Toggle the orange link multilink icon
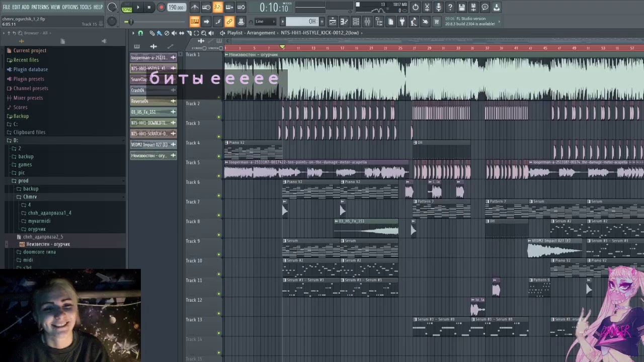 (x=229, y=22)
